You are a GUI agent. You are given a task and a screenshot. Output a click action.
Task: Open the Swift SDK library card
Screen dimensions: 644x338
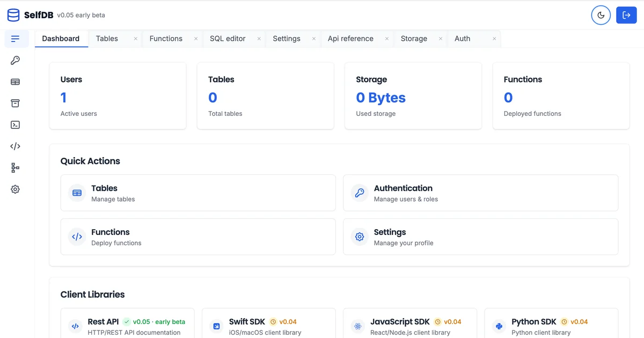[269, 323]
